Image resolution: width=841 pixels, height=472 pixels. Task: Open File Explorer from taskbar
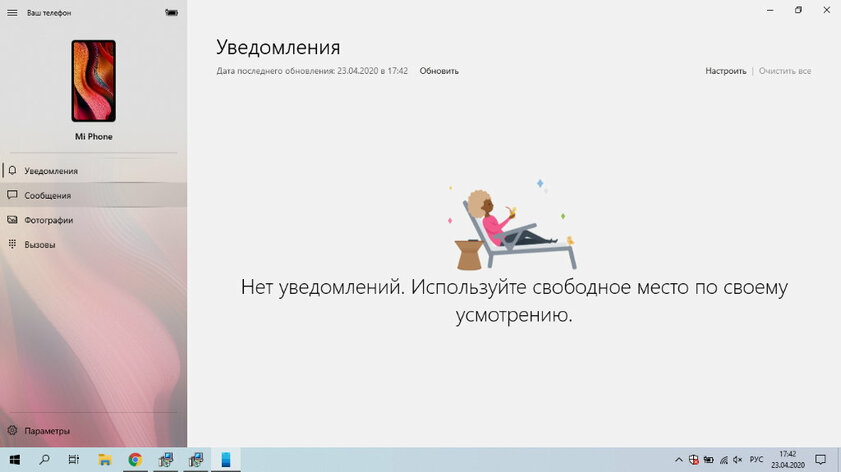point(105,460)
